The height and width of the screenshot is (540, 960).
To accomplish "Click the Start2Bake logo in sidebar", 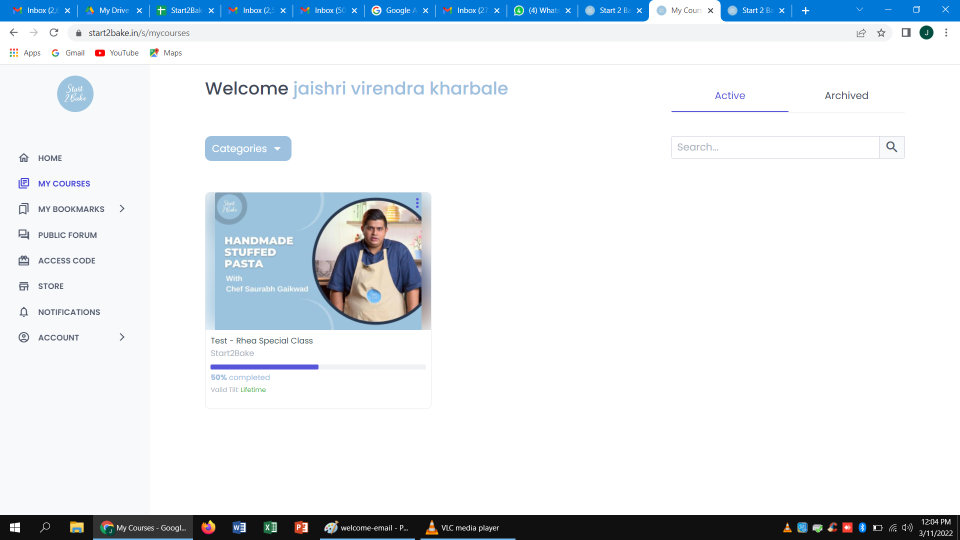I will pyautogui.click(x=75, y=94).
